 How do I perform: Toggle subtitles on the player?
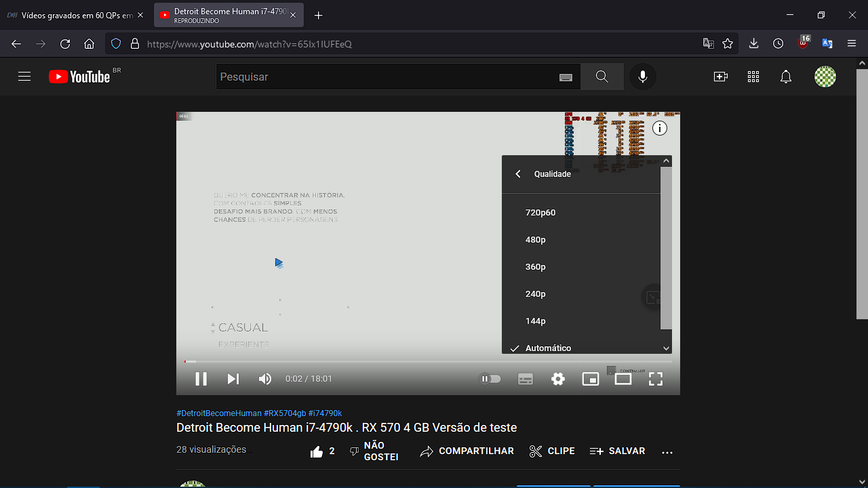click(x=526, y=379)
